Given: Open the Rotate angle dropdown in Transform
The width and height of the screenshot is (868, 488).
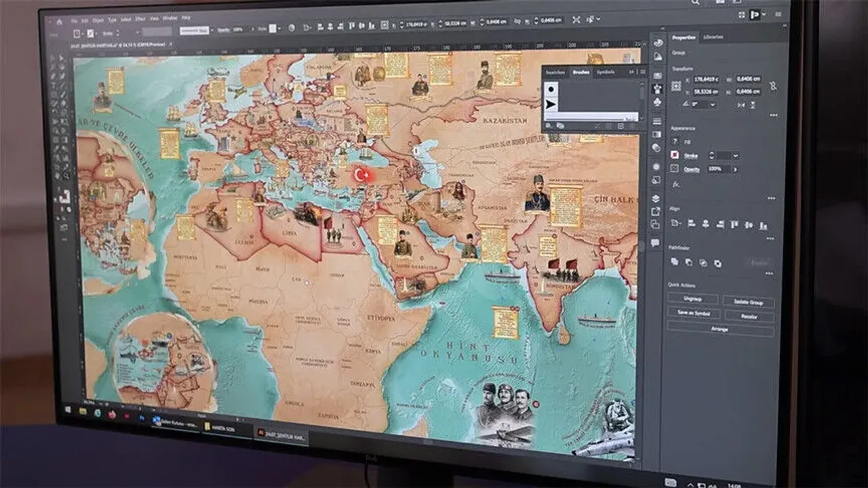Looking at the screenshot, I should point(712,104).
